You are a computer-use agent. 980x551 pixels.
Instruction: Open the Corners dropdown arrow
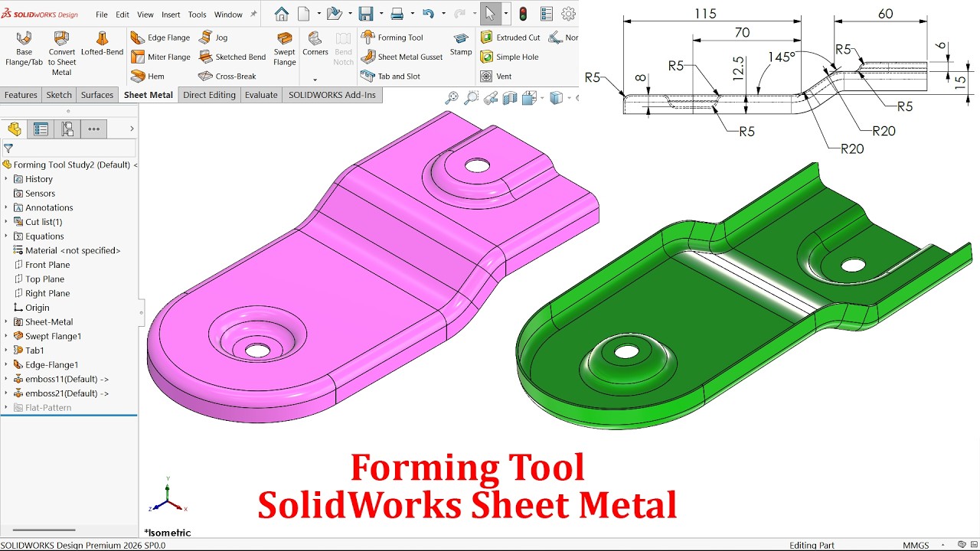(315, 80)
